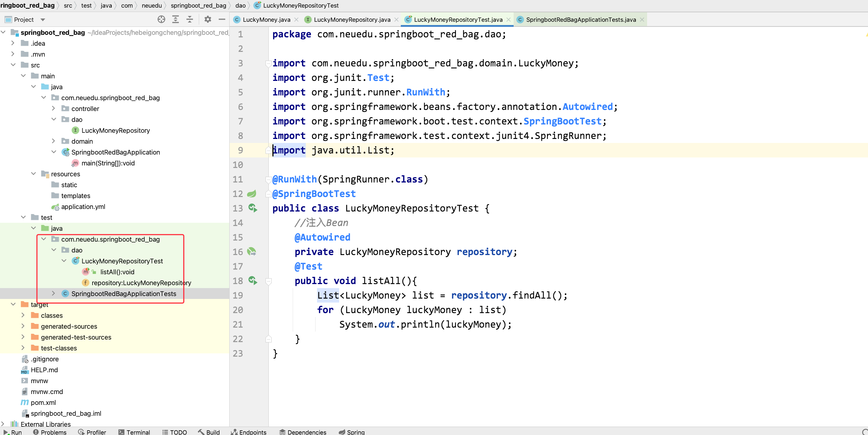The image size is (868, 435).
Task: Expand the .idea folder
Action: (13, 43)
